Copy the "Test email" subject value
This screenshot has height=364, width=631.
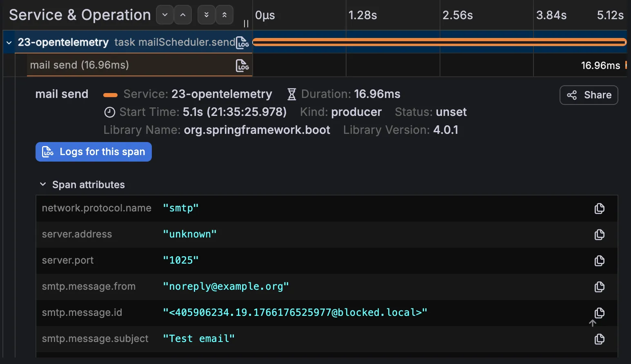click(599, 339)
